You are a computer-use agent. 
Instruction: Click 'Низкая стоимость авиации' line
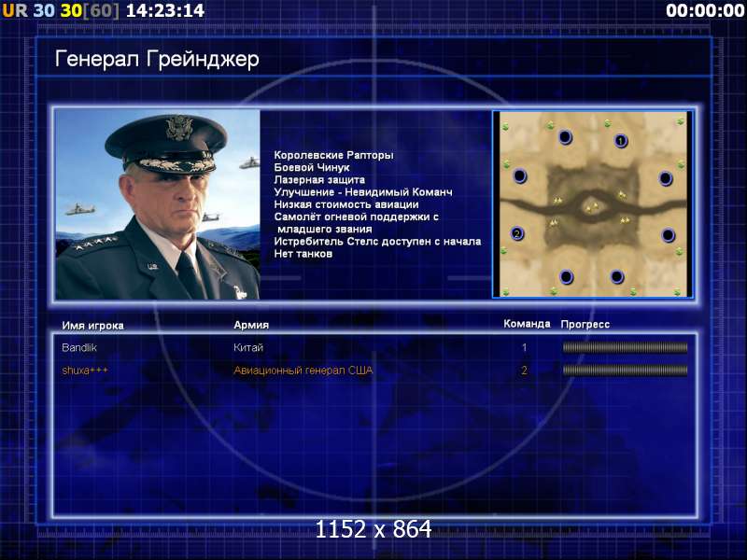coord(346,204)
